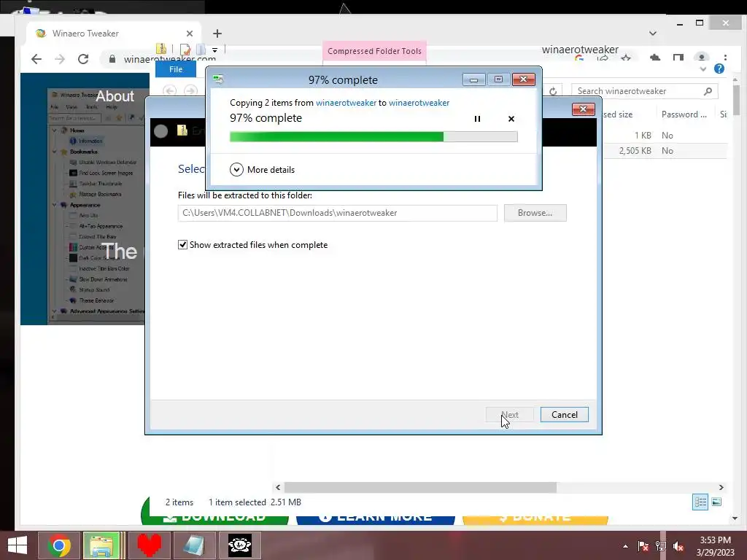
Task: Open Chrome three-dot menu
Action: [725, 58]
